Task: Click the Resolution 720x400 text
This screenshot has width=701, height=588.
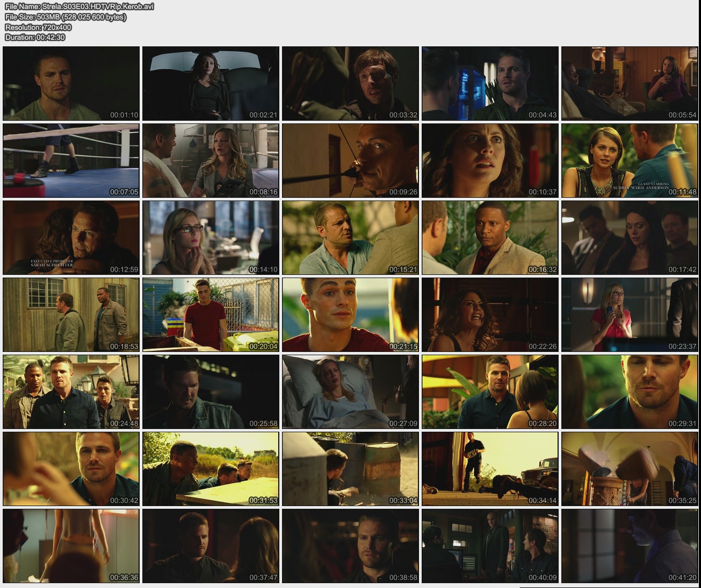Action: [38, 27]
